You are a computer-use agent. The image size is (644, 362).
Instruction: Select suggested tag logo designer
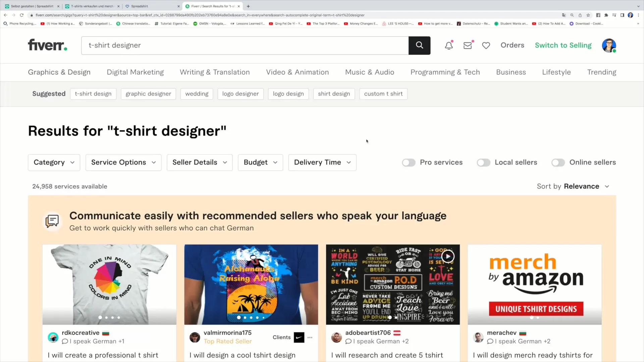(x=240, y=94)
